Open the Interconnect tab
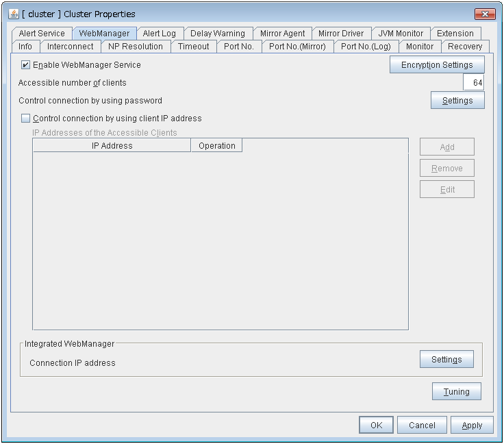504x444 pixels. (x=70, y=47)
